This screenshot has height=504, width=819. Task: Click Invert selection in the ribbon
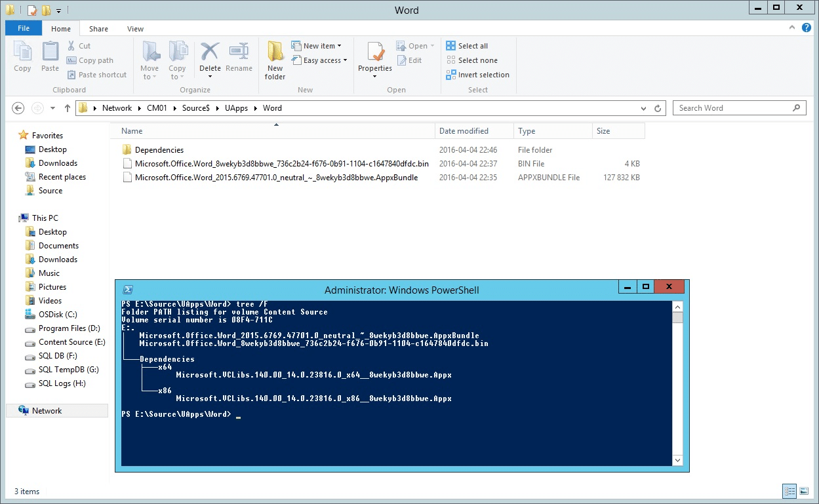tap(478, 74)
